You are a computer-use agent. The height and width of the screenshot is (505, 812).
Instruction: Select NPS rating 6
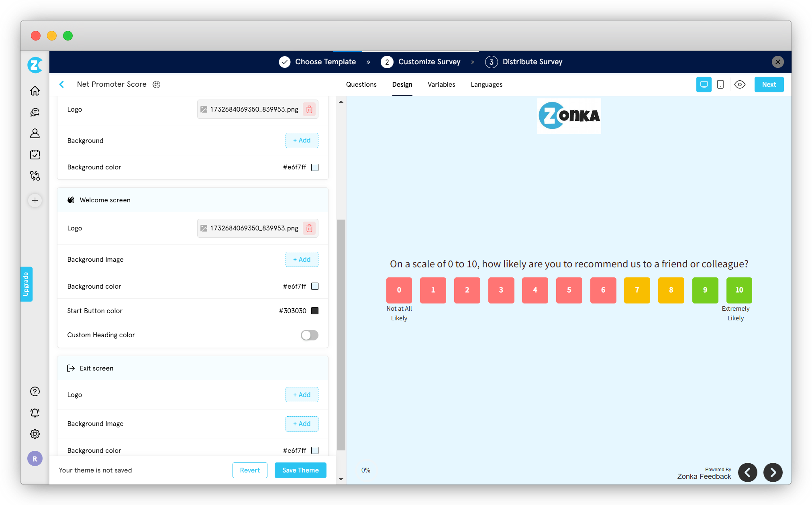coord(603,290)
